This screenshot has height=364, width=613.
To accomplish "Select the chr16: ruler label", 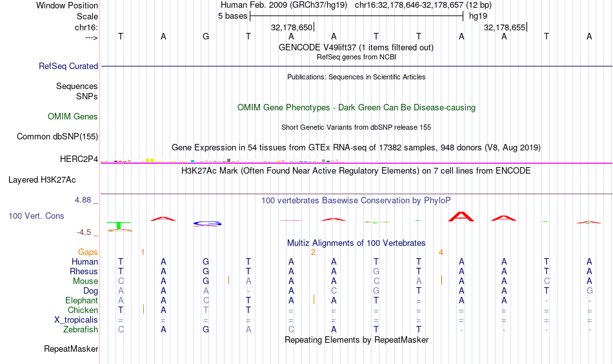I will click(x=86, y=27).
